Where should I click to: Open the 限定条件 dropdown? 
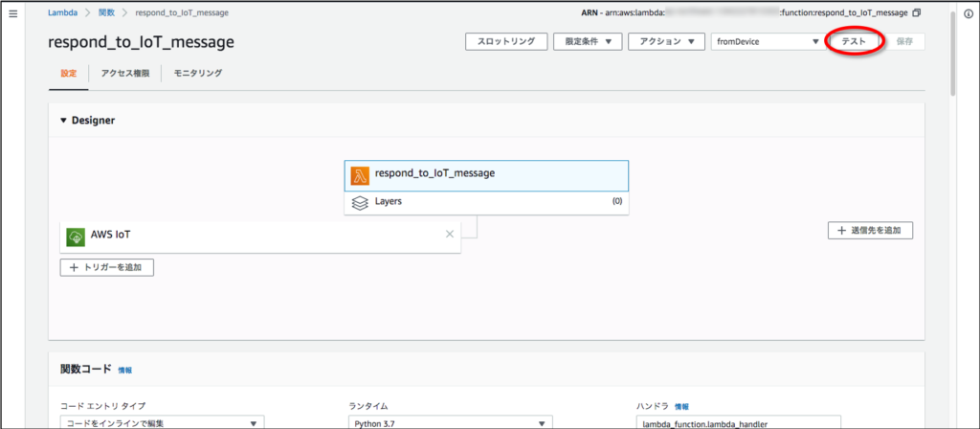[x=588, y=42]
